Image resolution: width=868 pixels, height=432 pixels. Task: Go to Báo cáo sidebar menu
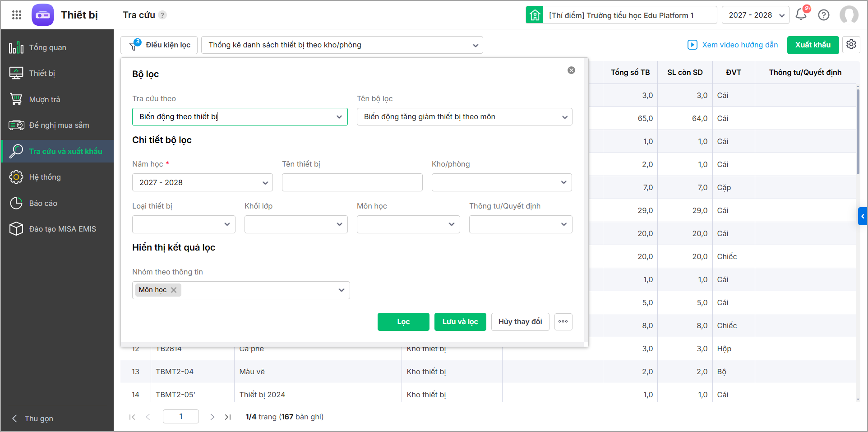pos(43,203)
